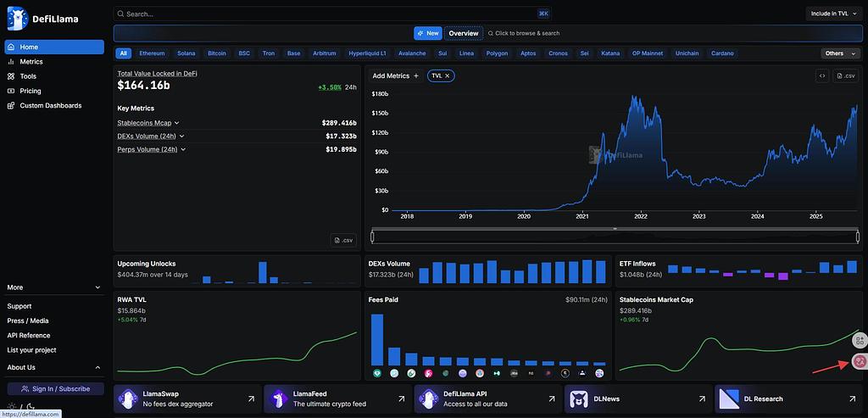This screenshot has width=868, height=418.
Task: Open the API Reference link
Action: point(29,336)
